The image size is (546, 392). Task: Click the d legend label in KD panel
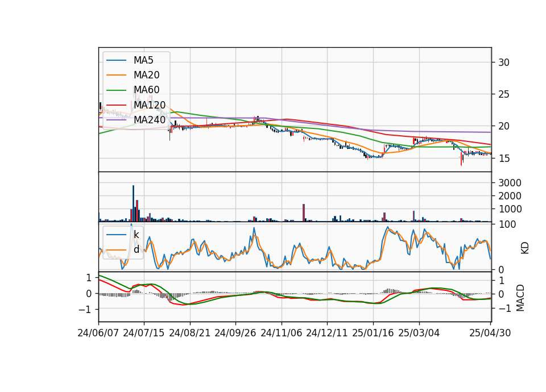tap(136, 249)
